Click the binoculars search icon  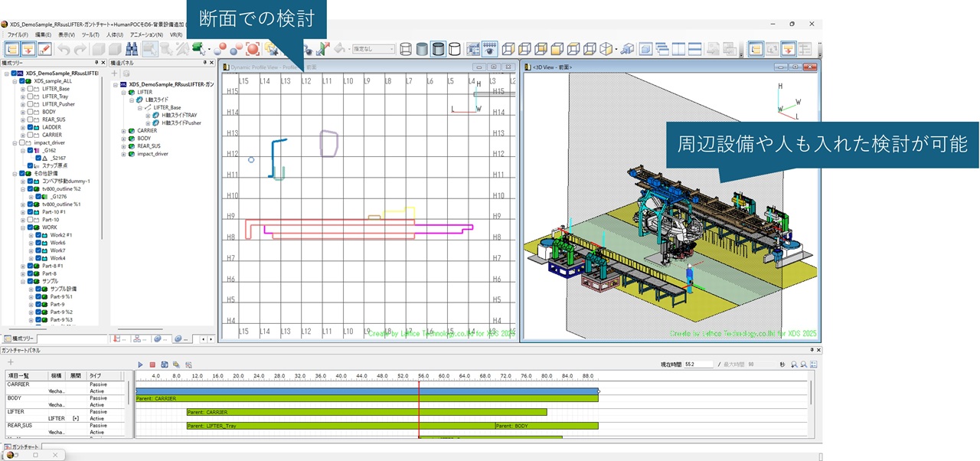coord(132,49)
